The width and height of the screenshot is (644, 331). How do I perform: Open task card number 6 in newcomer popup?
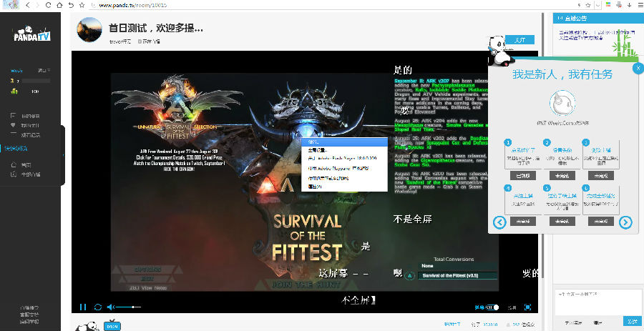coord(601,199)
